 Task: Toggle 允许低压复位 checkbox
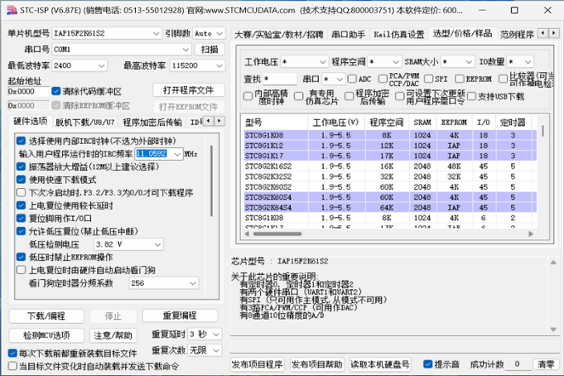21,231
